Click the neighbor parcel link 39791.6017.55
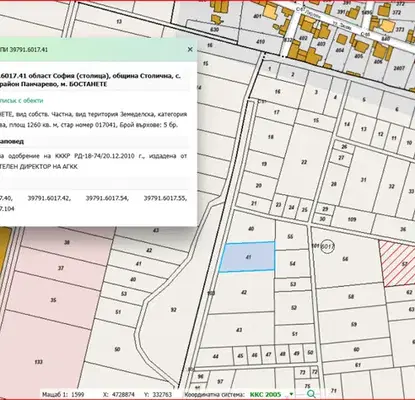This screenshot has width=415, height=400. 165,198
